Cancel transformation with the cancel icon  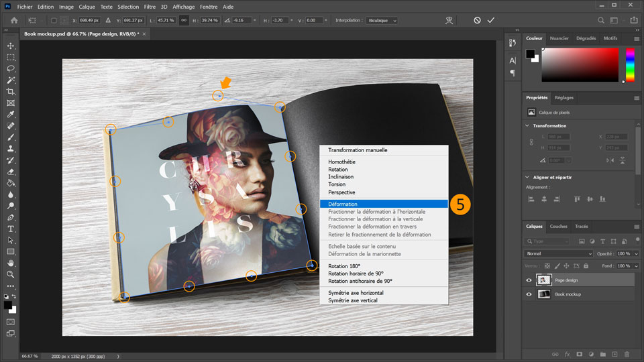click(x=477, y=20)
